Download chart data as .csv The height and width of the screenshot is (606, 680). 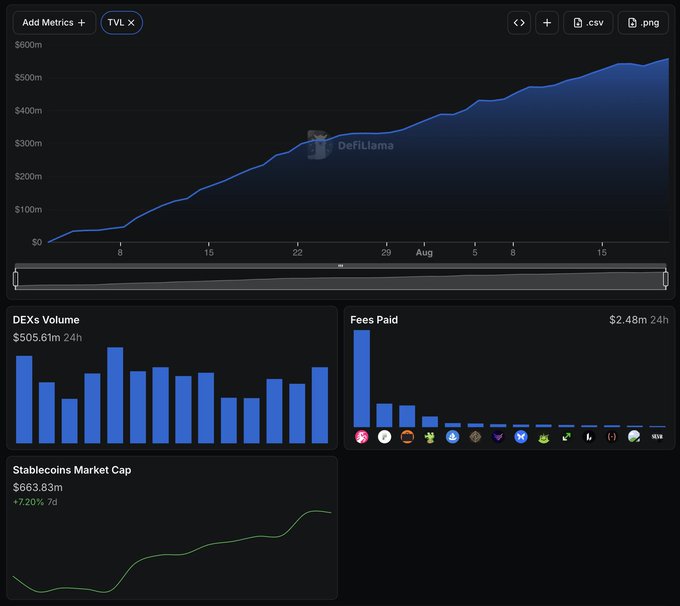(588, 23)
